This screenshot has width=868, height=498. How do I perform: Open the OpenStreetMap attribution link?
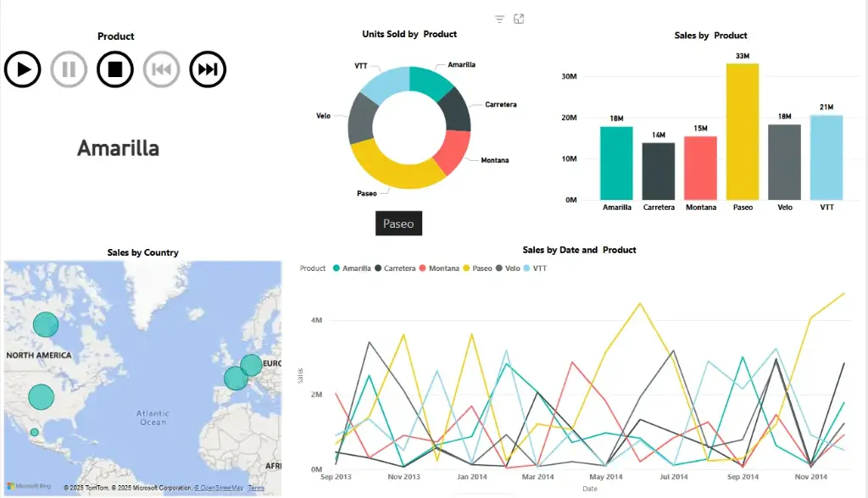[x=219, y=488]
